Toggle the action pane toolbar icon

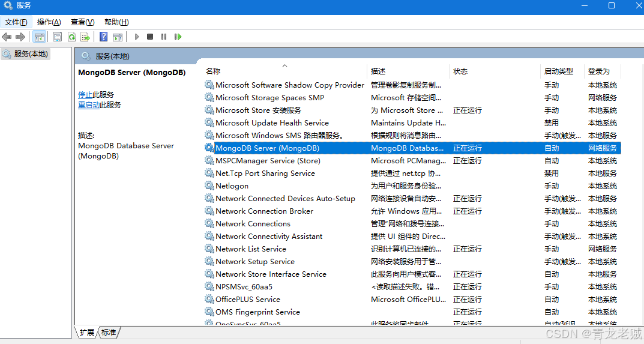coord(118,37)
